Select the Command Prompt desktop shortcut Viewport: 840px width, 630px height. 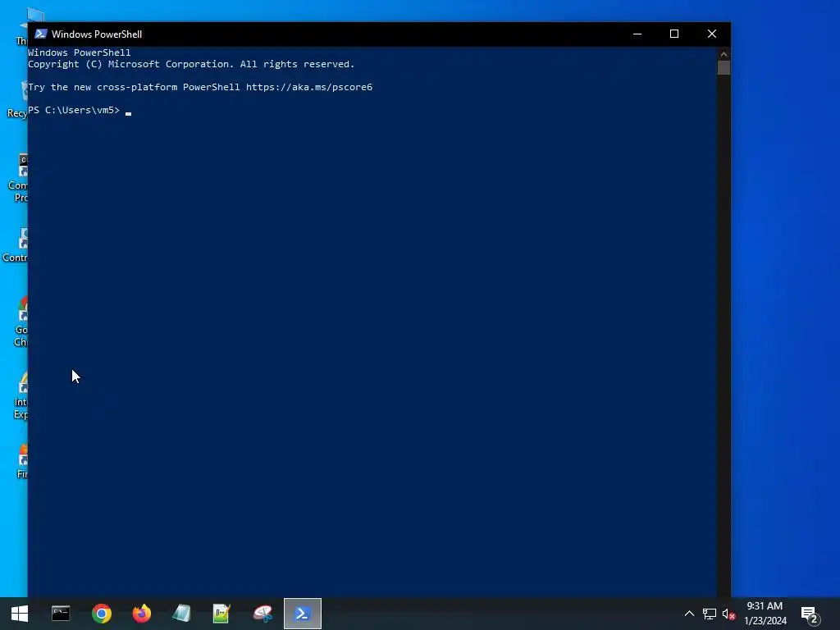point(18,178)
